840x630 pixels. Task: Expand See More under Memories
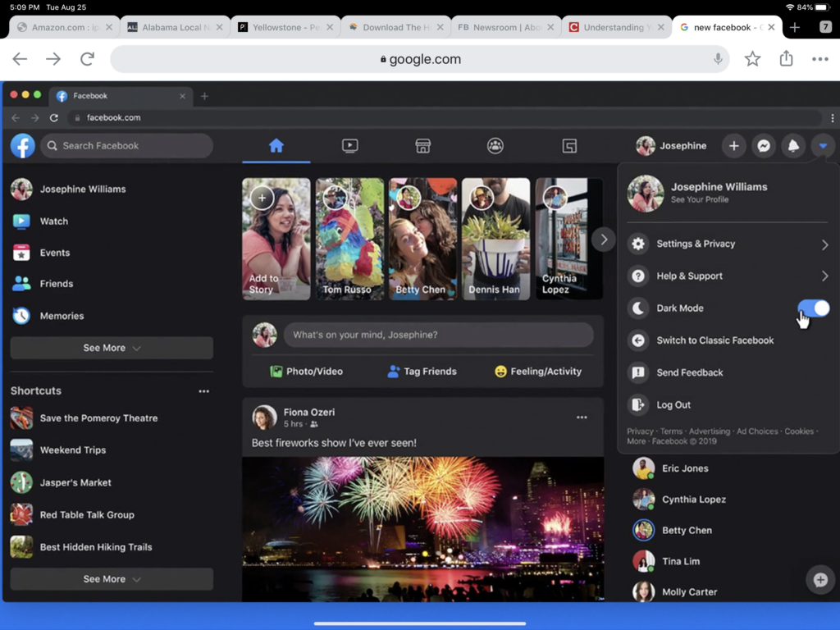(x=112, y=348)
